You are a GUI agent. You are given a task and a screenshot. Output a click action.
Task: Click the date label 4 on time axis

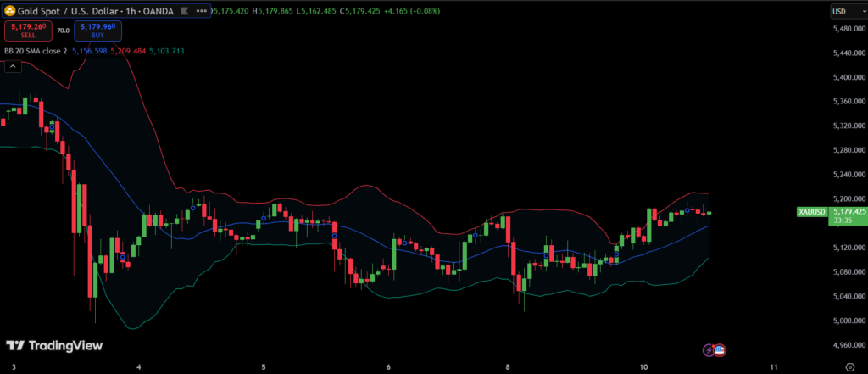[139, 367]
